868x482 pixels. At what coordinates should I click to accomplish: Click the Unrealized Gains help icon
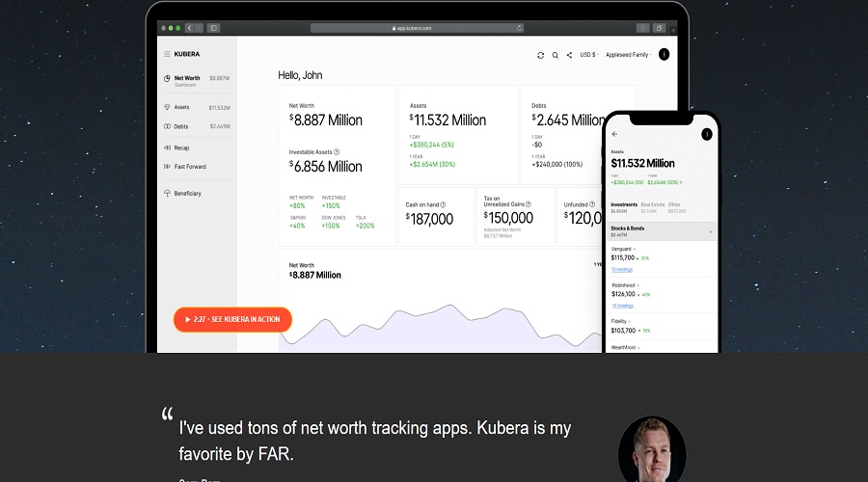coord(529,204)
